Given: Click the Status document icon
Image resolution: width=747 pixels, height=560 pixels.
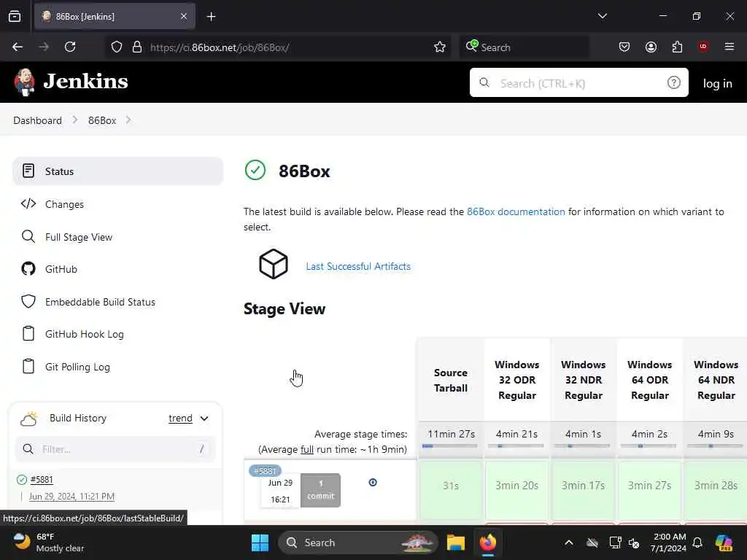Looking at the screenshot, I should pos(28,171).
